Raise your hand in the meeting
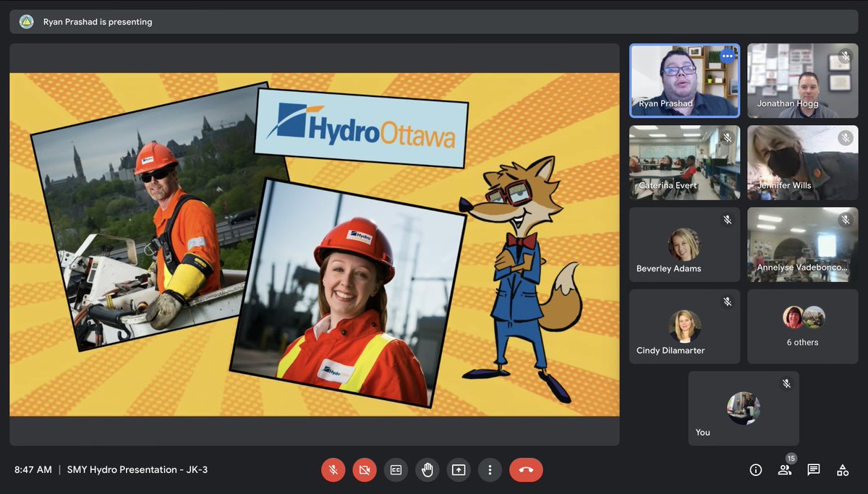 pos(427,469)
